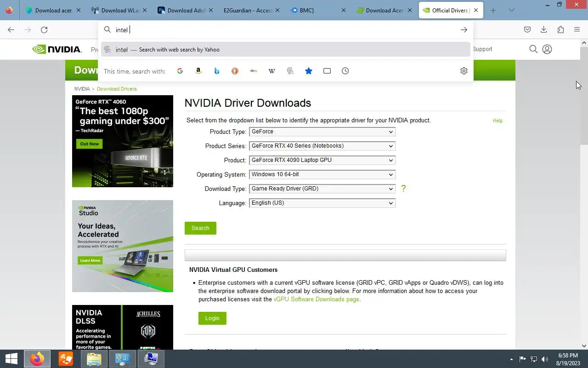
Task: Open the Language dropdown
Action: [322, 203]
